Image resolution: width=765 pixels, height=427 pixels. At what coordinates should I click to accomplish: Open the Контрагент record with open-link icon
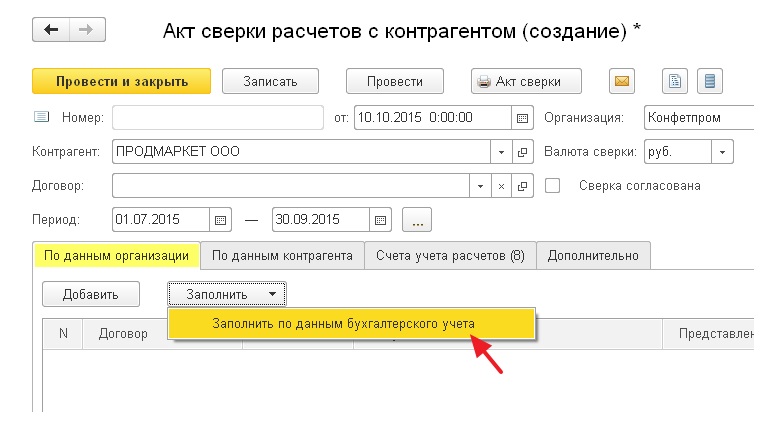tap(523, 152)
